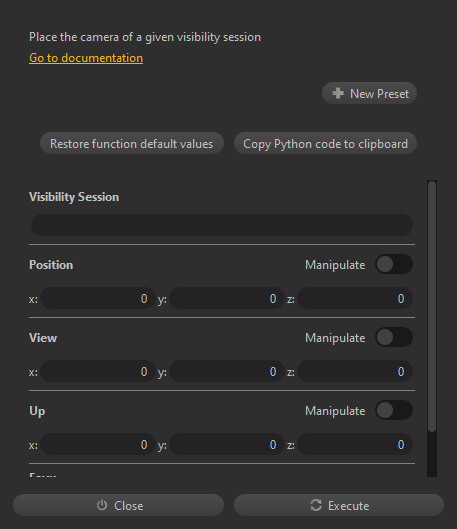The image size is (457, 529).
Task: Restore function default values
Action: click(132, 143)
